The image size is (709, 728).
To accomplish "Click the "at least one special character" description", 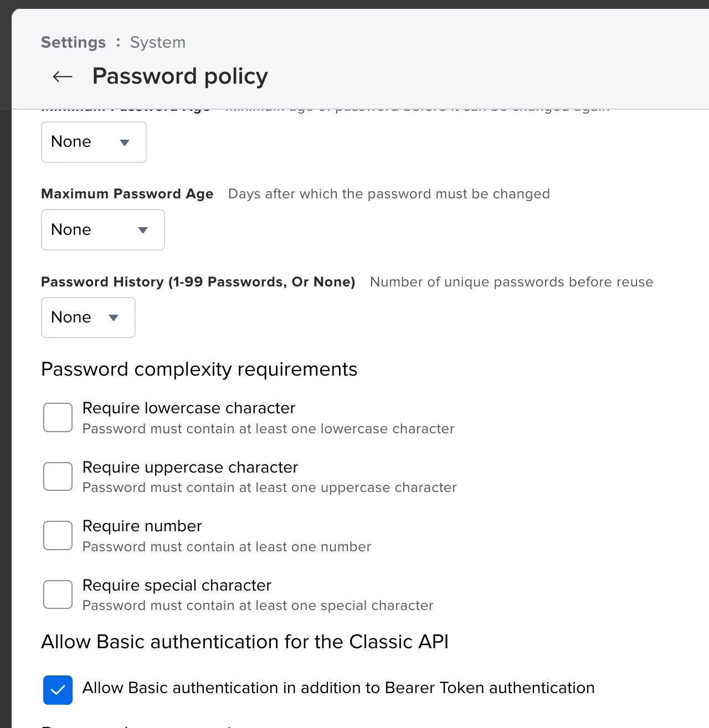I will pyautogui.click(x=258, y=606).
